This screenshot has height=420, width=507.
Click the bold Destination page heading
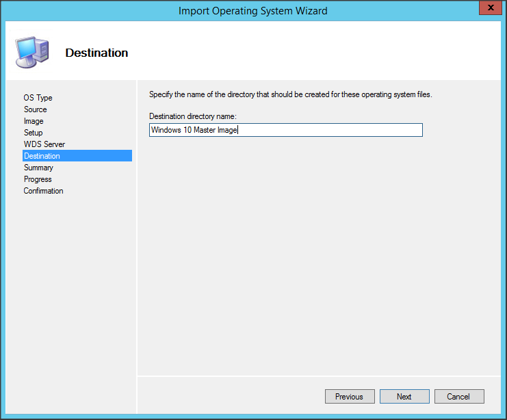pyautogui.click(x=96, y=53)
